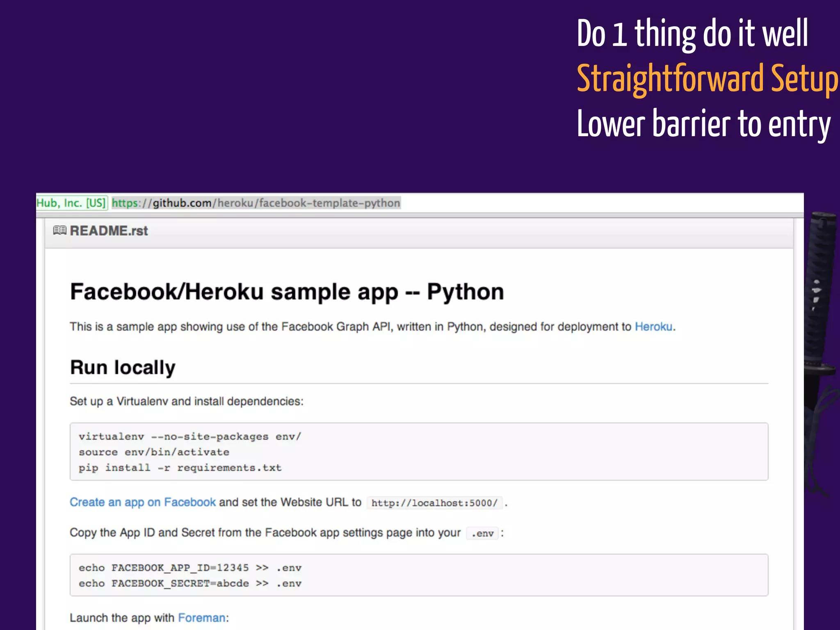
Task: Click the .env inline code snippet
Action: click(x=482, y=533)
